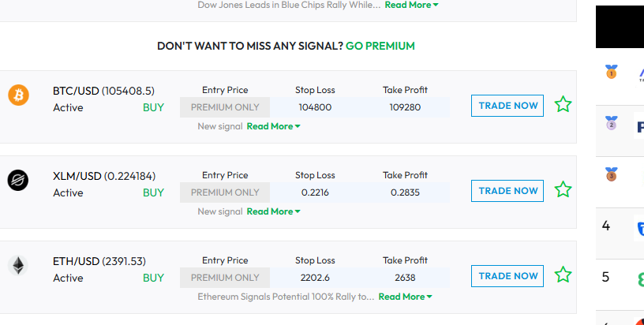Toggle the XLM/USD favorite star
Viewport: 644px width, 325px height.
[563, 189]
